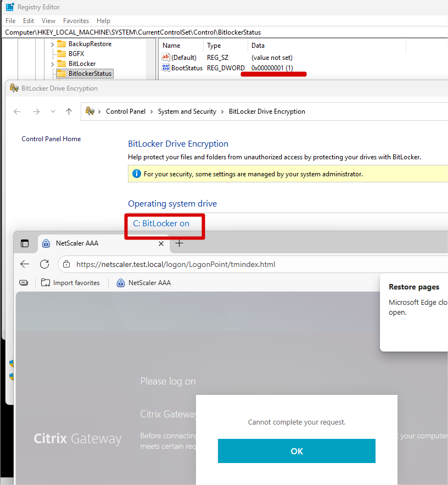Click OK on the Cannot complete request dialog
448x485 pixels.
[296, 451]
